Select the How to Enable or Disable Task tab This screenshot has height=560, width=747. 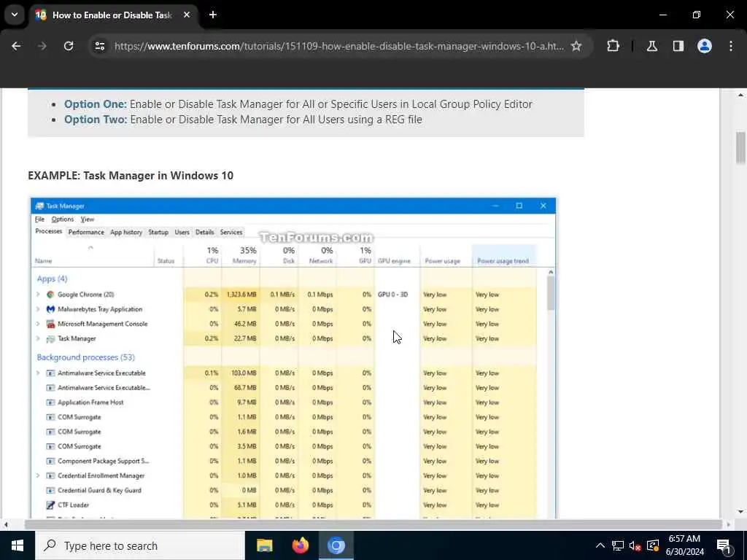tap(112, 15)
